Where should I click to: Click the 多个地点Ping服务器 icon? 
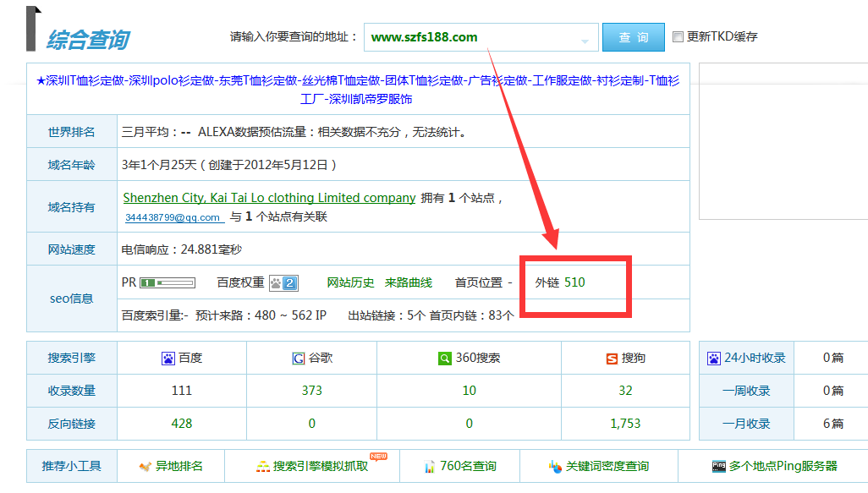(719, 467)
